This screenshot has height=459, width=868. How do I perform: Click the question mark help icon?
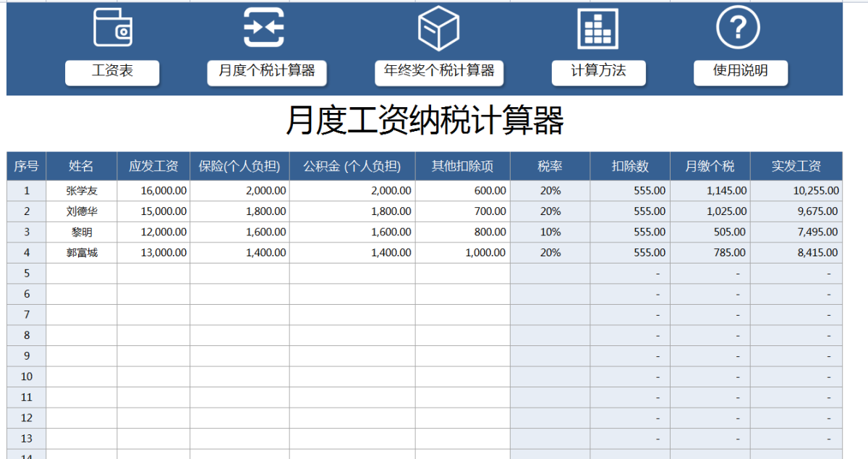(x=738, y=27)
